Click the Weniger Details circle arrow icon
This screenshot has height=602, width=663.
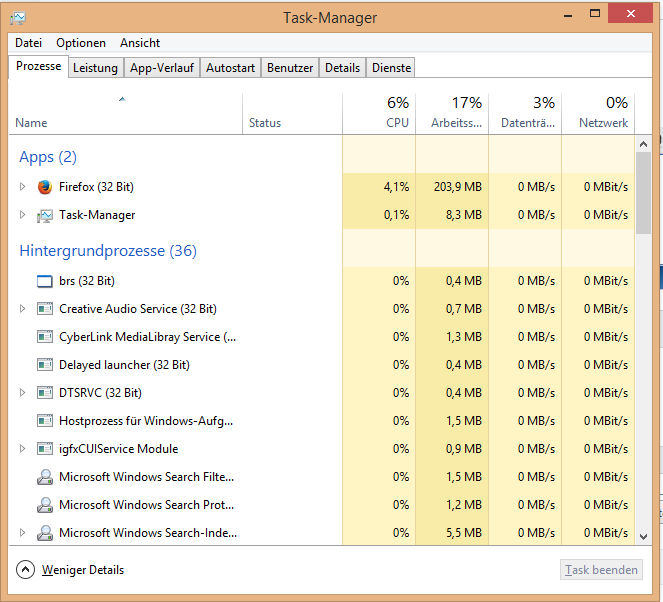click(25, 569)
